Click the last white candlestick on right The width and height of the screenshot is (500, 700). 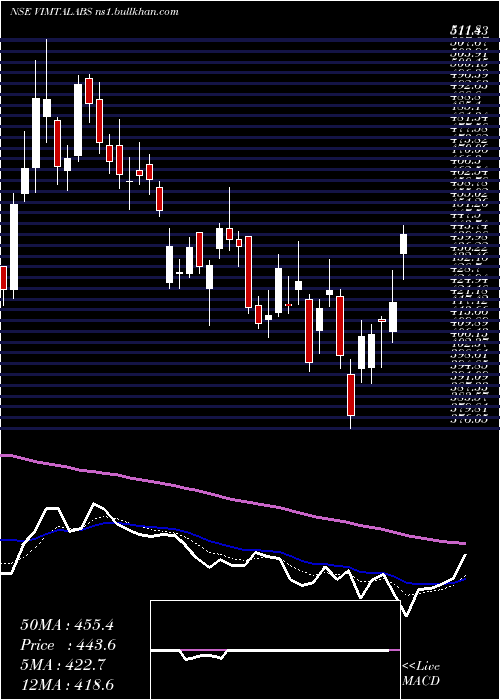point(404,244)
